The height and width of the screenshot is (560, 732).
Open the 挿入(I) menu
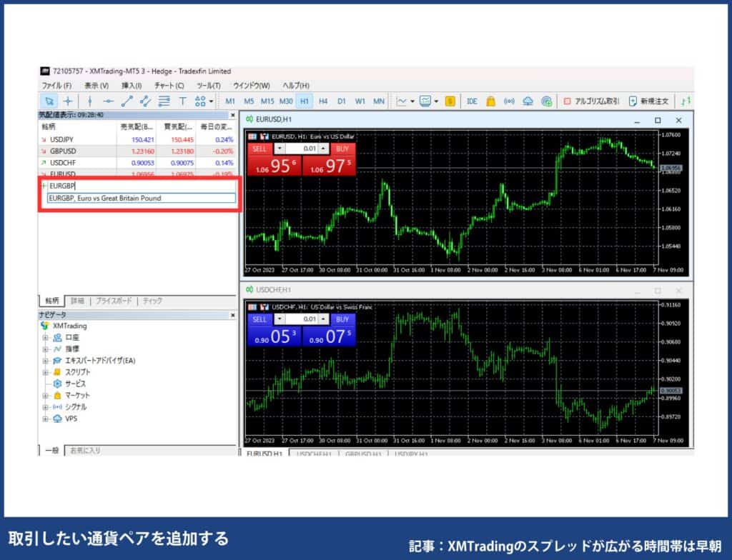pyautogui.click(x=132, y=86)
